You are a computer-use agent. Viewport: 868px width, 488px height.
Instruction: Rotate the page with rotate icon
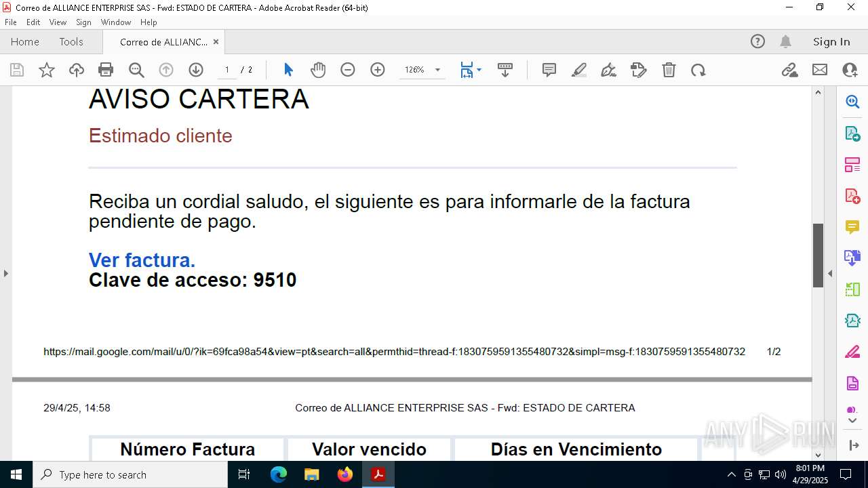click(x=698, y=70)
